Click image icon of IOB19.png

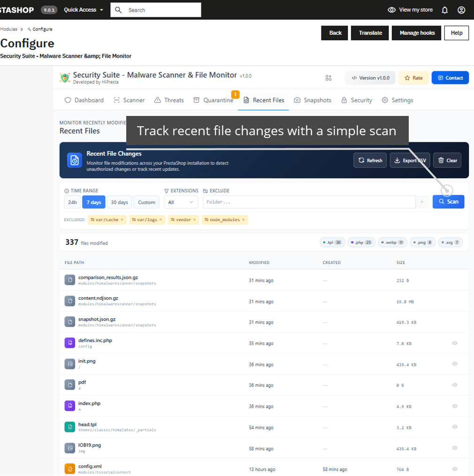click(70, 448)
